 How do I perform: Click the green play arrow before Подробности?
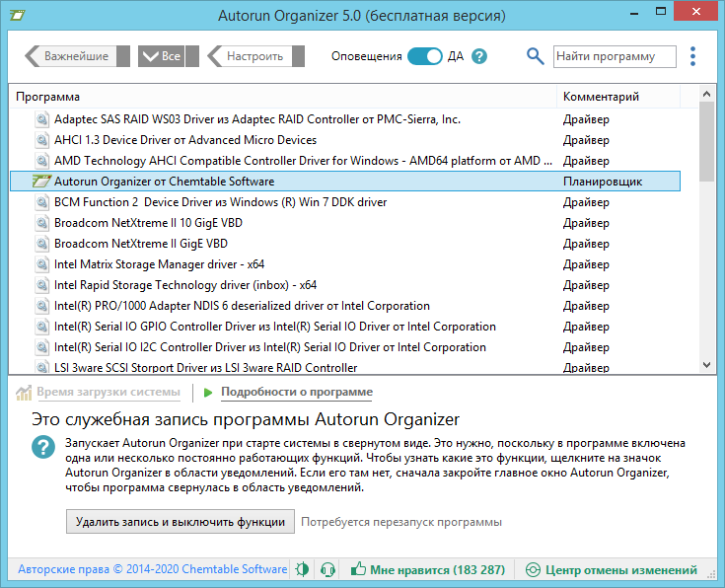click(x=208, y=393)
